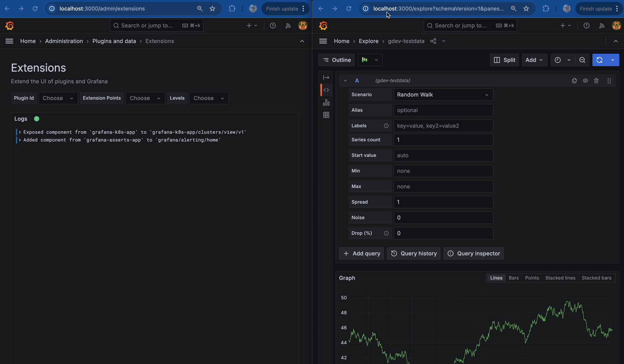Open the help icon in Extensions window
The image size is (624, 364).
pyautogui.click(x=273, y=26)
